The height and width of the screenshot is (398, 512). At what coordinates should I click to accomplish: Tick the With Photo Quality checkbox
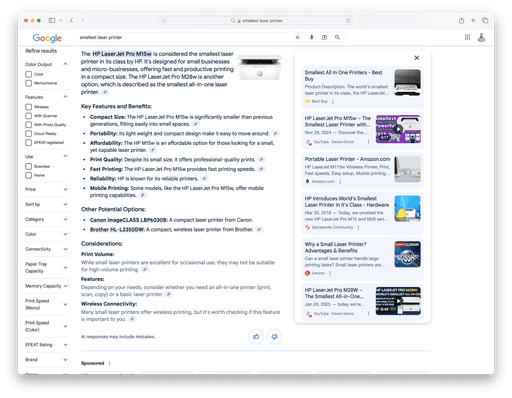(29, 125)
